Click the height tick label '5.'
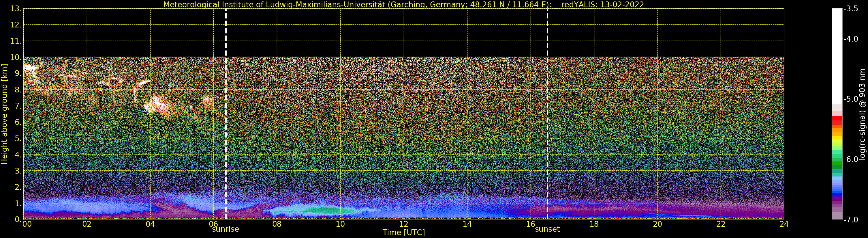Image resolution: width=868 pixels, height=238 pixels. pos(18,139)
